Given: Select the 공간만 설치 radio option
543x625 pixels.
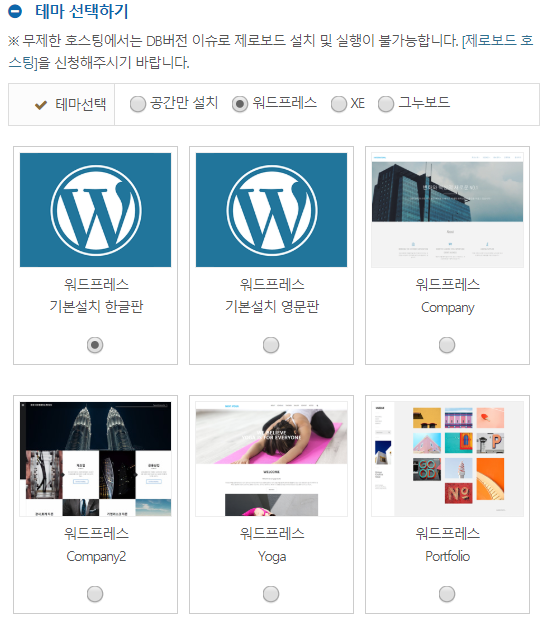Looking at the screenshot, I should coord(138,104).
